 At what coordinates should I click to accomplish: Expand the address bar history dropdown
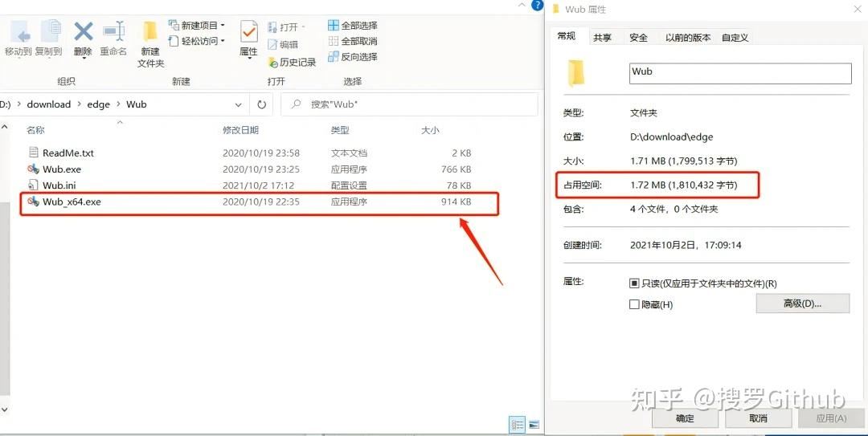[x=238, y=104]
